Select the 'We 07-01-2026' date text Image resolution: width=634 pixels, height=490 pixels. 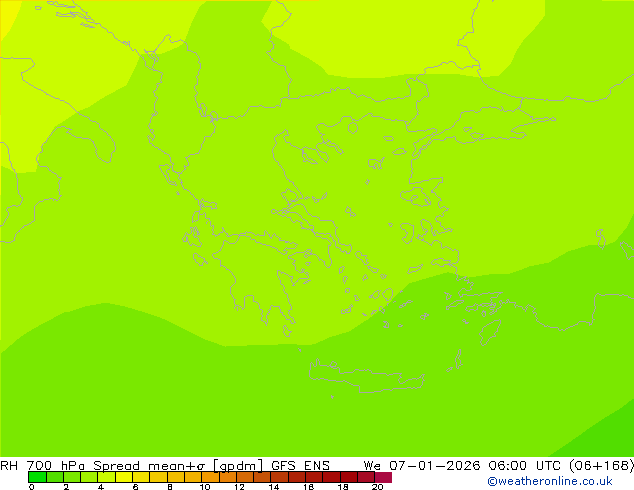pyautogui.click(x=422, y=466)
